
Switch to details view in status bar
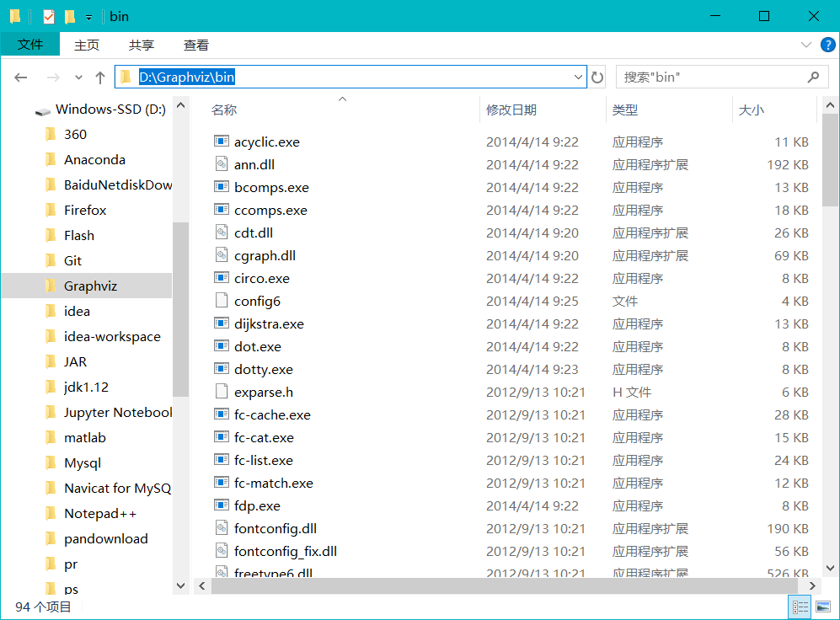click(800, 607)
